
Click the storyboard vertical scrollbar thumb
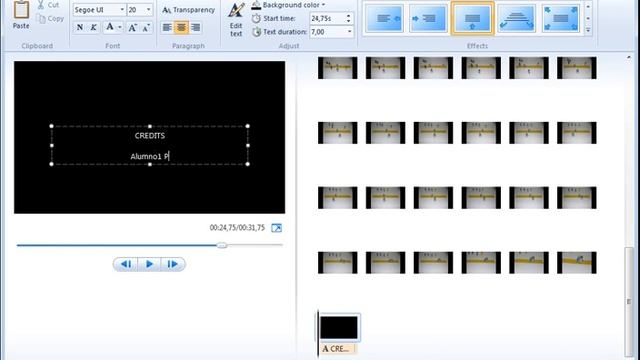pyautogui.click(x=629, y=301)
